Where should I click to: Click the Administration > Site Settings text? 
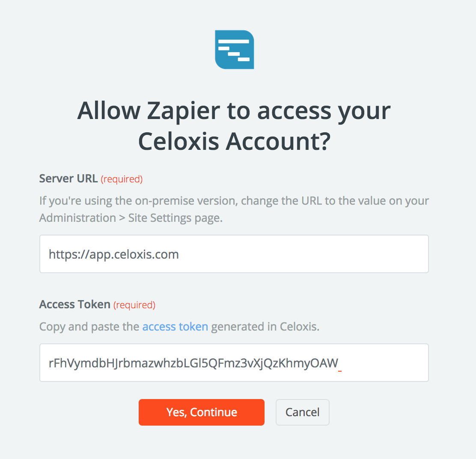(x=131, y=218)
